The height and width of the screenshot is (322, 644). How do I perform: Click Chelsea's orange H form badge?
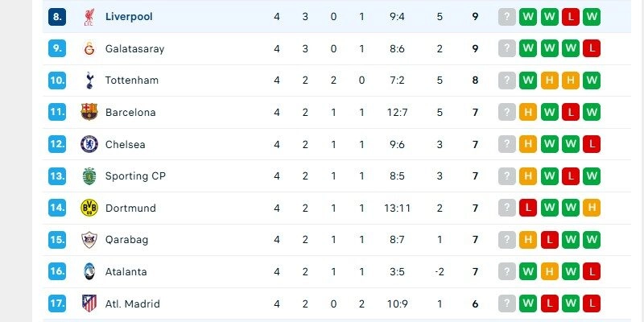click(x=528, y=144)
